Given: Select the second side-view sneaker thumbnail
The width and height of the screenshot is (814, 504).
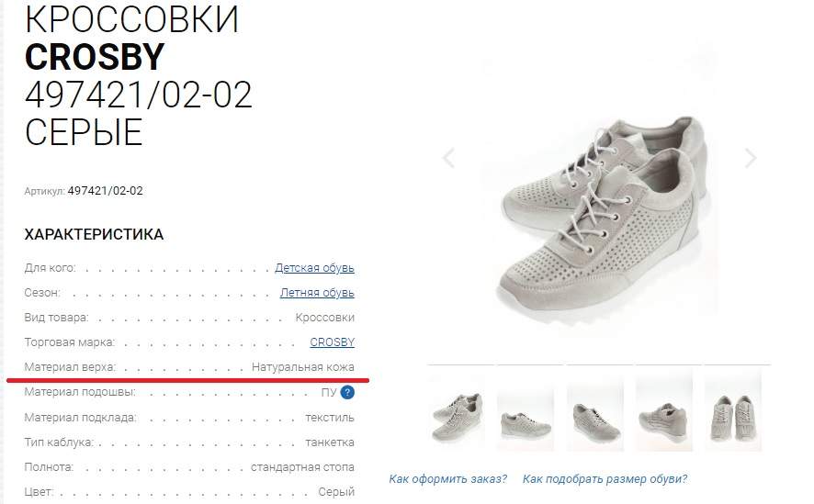Looking at the screenshot, I should 526,410.
